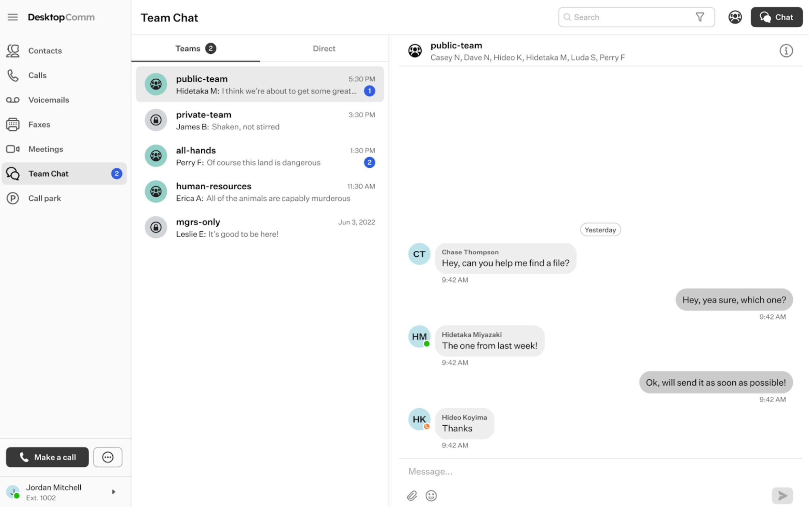Click the Meetings camera icon

pos(13,149)
